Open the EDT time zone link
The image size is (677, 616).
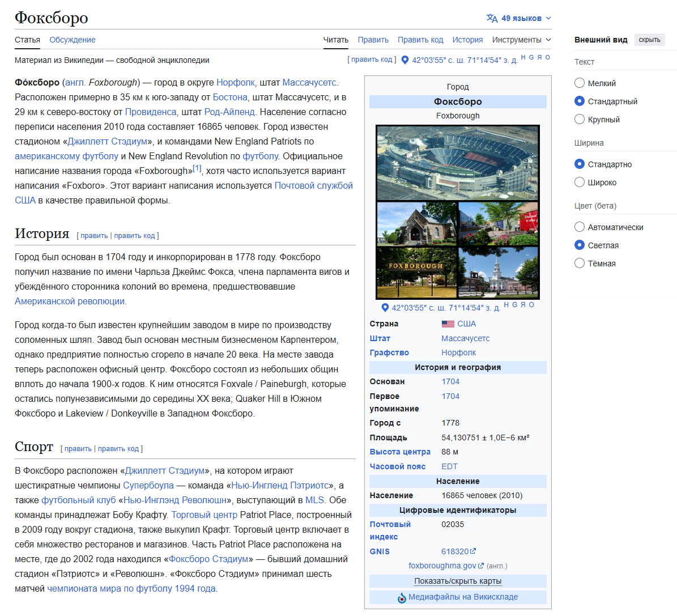tap(449, 466)
